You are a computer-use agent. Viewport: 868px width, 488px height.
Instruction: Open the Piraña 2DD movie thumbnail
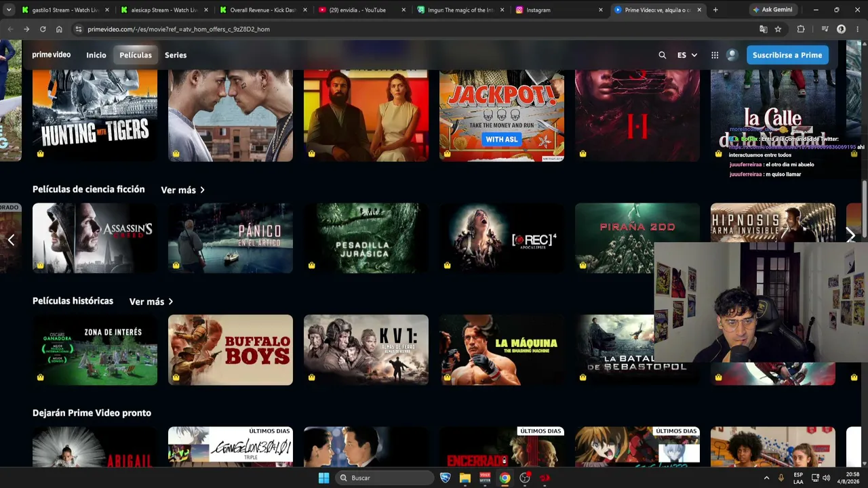pos(637,238)
